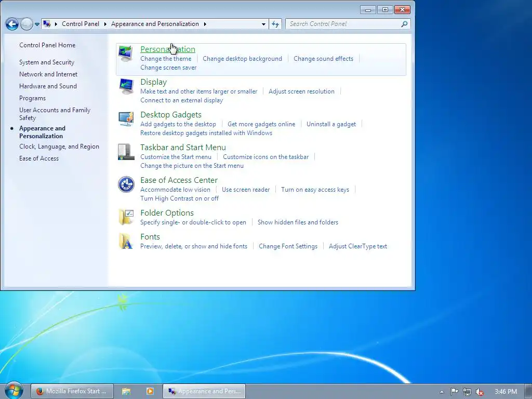Click Change Font Settings link
The width and height of the screenshot is (532, 399).
click(288, 246)
